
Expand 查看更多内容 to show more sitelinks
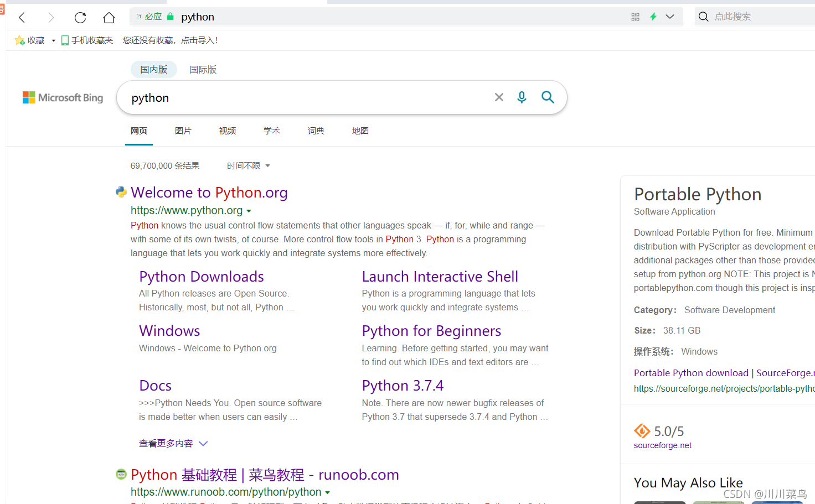click(173, 444)
